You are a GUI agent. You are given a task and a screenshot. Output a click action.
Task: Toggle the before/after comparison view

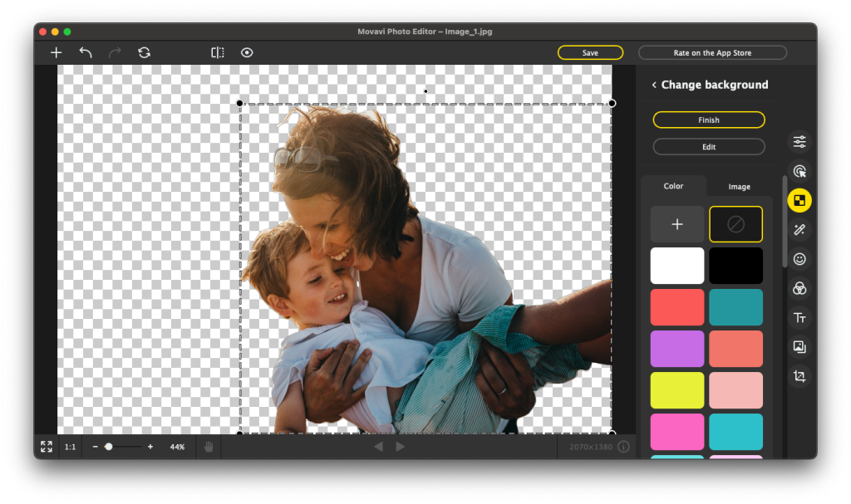coord(217,52)
